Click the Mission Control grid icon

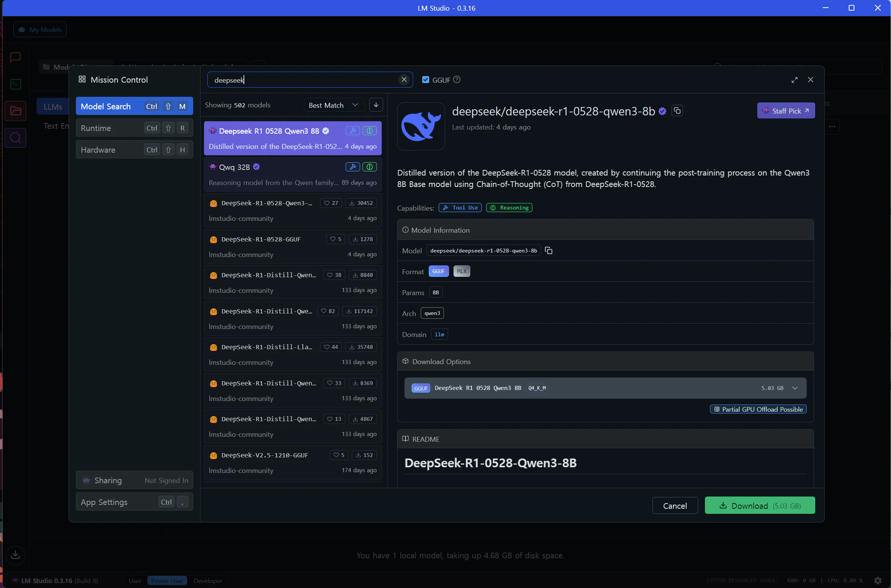82,79
